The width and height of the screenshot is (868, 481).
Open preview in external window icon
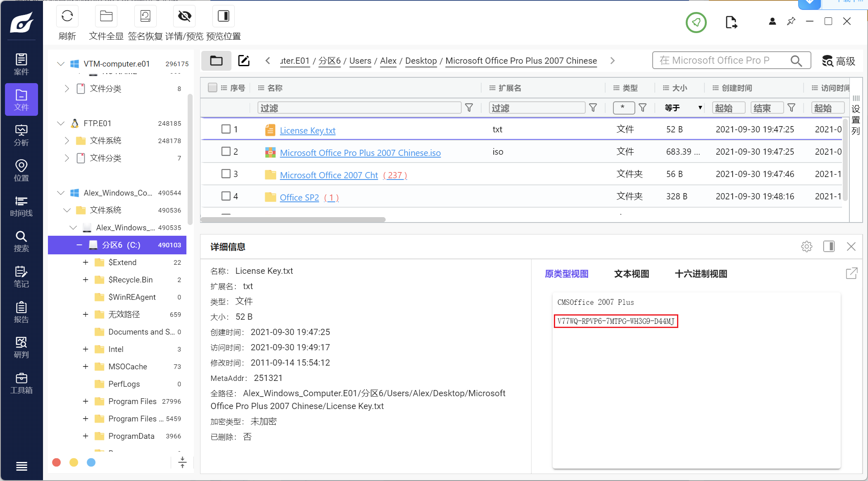pos(851,273)
